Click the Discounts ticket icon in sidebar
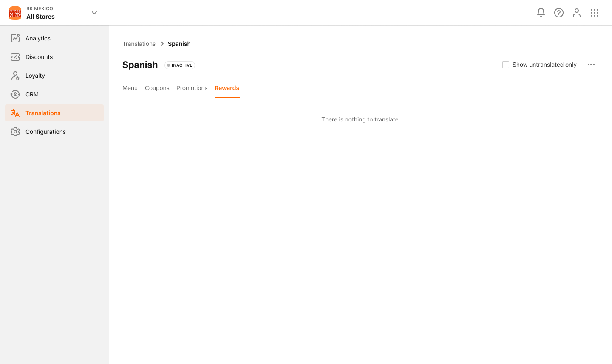Screen dimensions: 612x364 (15, 57)
